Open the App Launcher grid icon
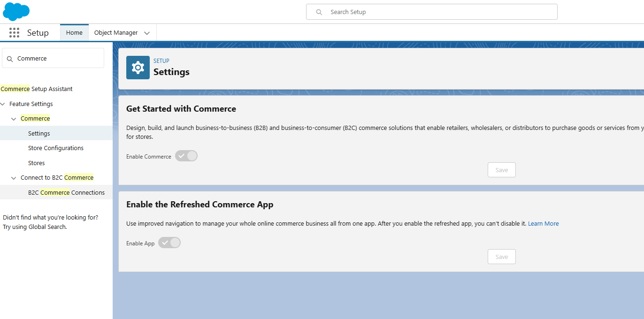Screen dimensions: 644x319 click(14, 33)
